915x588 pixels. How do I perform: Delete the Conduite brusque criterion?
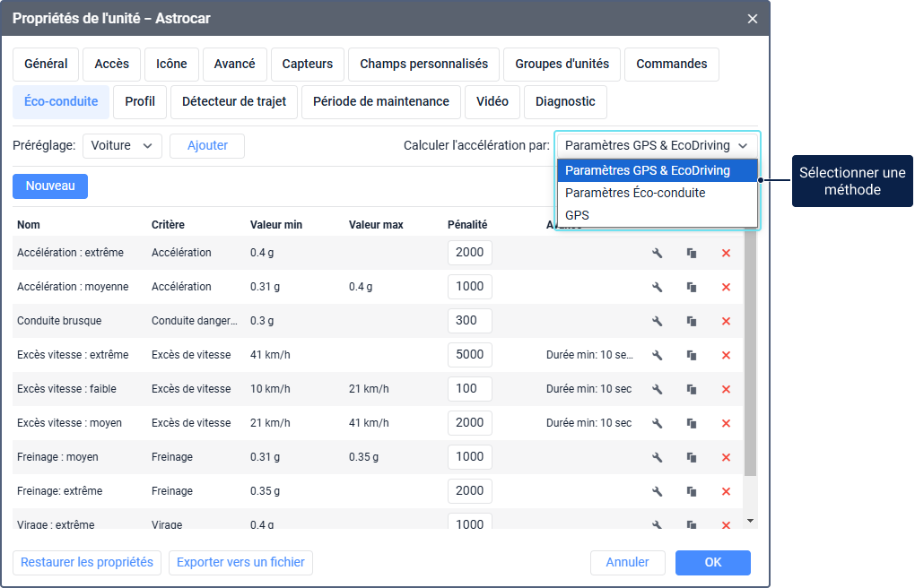click(x=726, y=322)
